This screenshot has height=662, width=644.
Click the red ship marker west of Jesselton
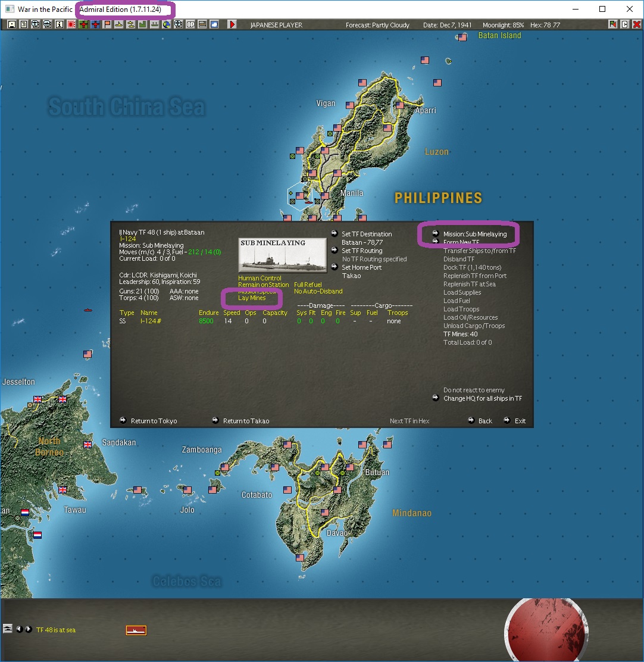click(x=87, y=310)
